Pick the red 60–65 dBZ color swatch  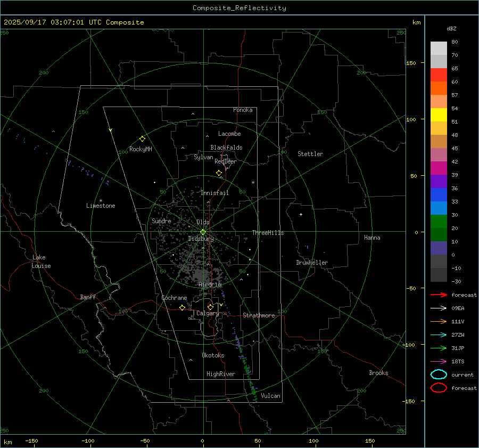click(439, 75)
